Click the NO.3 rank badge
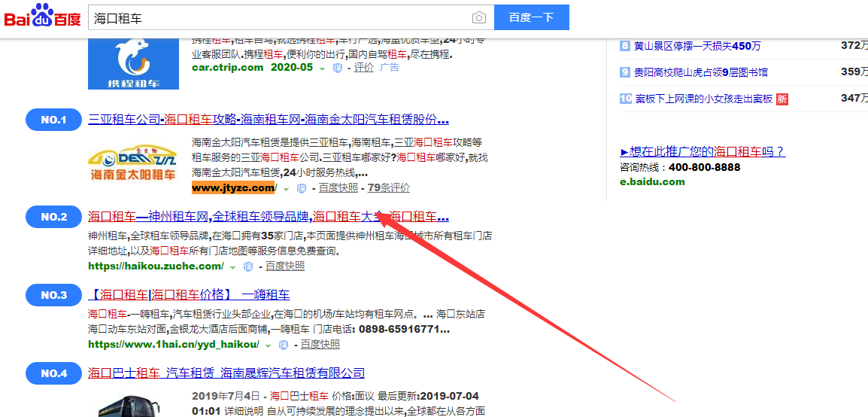 [x=53, y=295]
